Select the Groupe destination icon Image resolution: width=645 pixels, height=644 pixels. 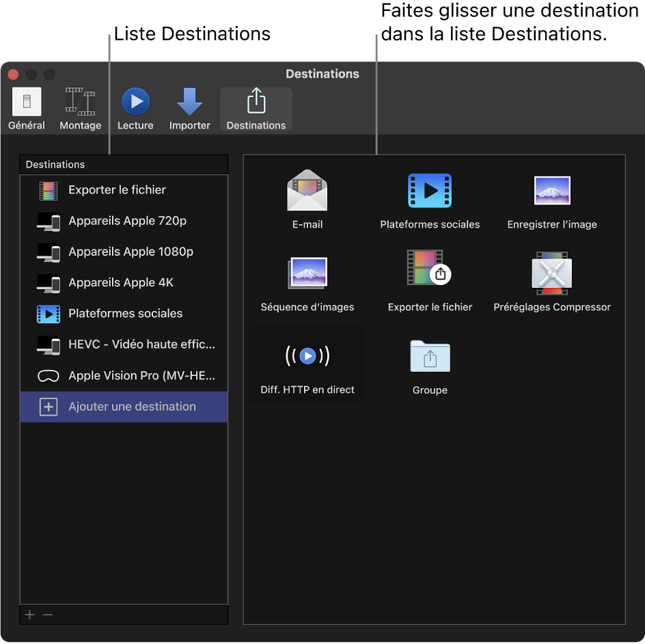(x=429, y=364)
